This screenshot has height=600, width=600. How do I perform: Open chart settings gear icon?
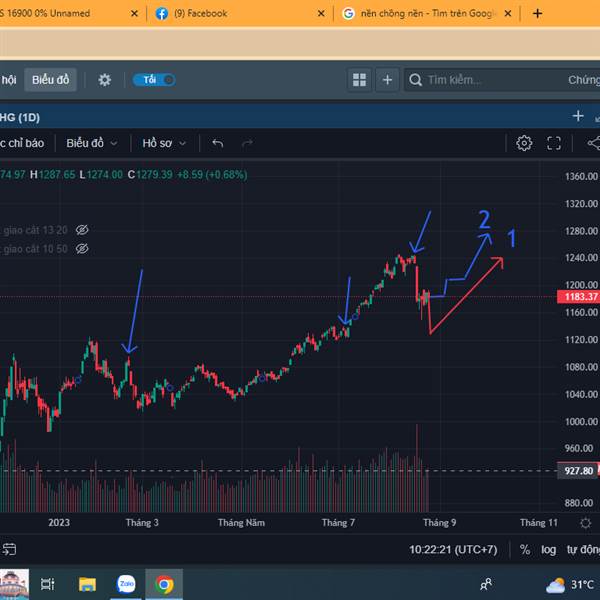(524, 143)
